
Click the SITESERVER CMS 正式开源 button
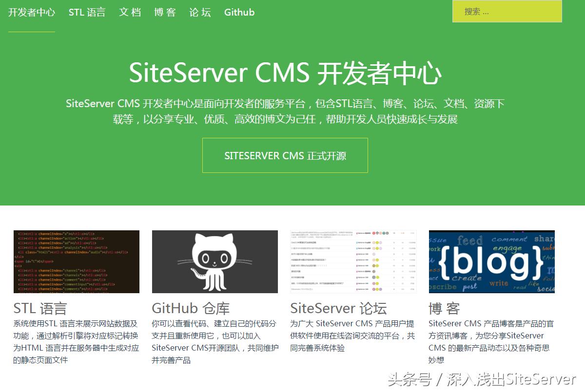coord(285,155)
